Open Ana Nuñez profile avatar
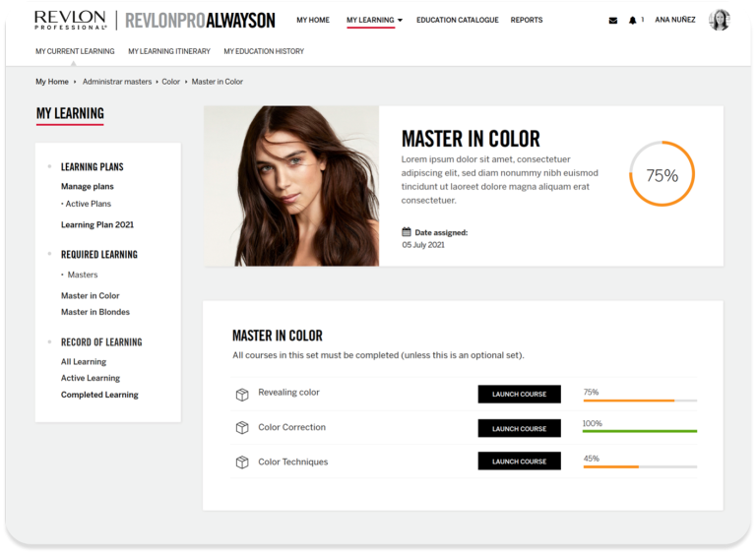 click(719, 20)
